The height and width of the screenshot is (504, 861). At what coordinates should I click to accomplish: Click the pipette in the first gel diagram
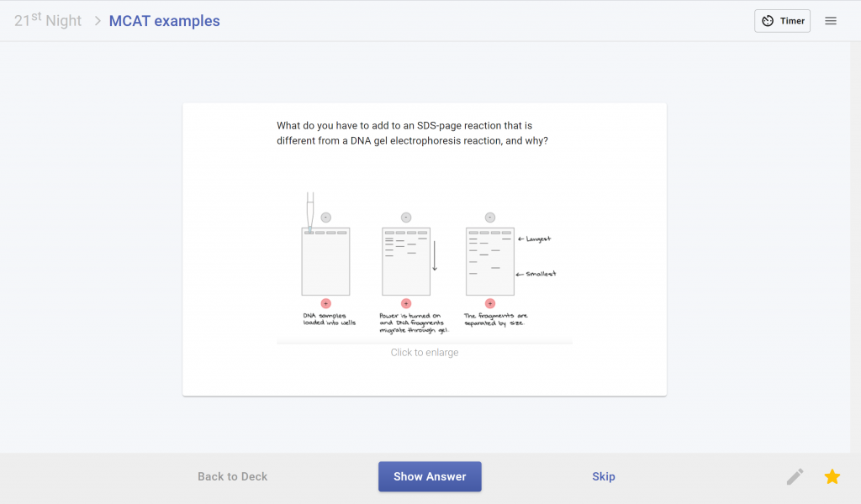pyautogui.click(x=310, y=213)
